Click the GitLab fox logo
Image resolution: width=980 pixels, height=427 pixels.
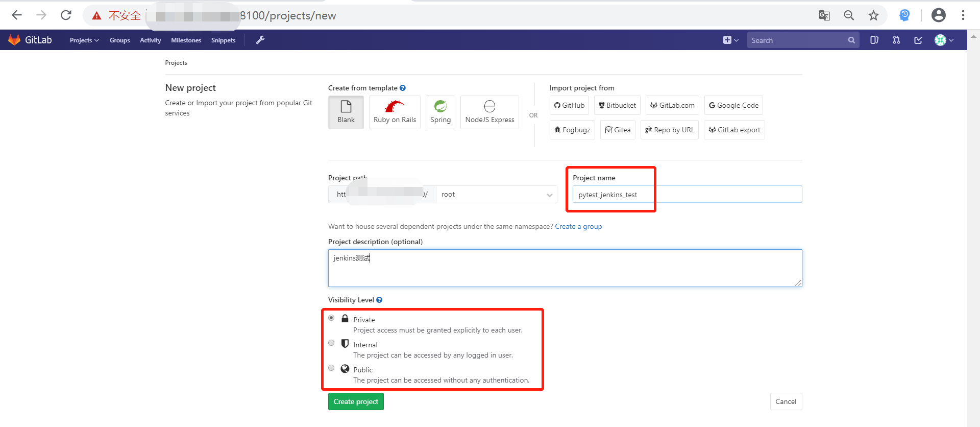(14, 40)
